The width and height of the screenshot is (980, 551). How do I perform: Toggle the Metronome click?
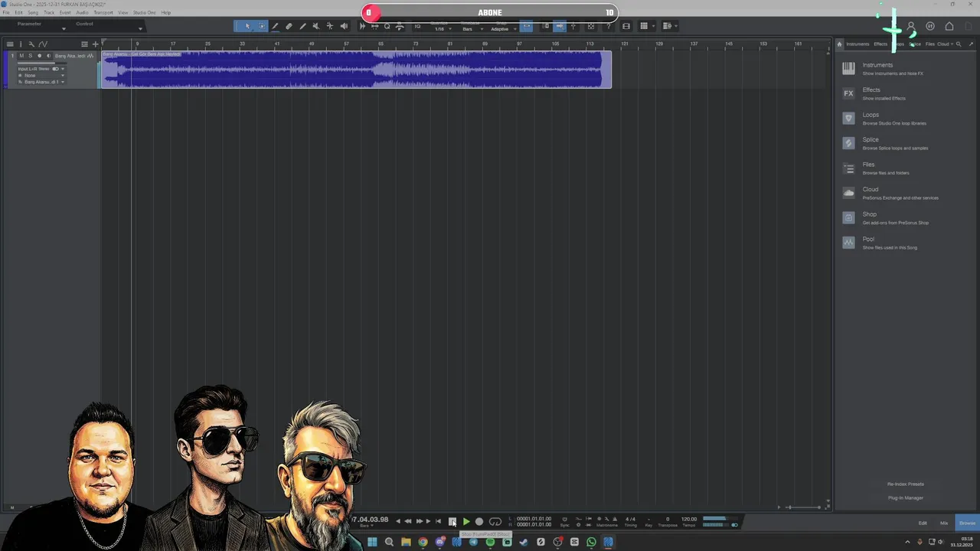click(615, 519)
